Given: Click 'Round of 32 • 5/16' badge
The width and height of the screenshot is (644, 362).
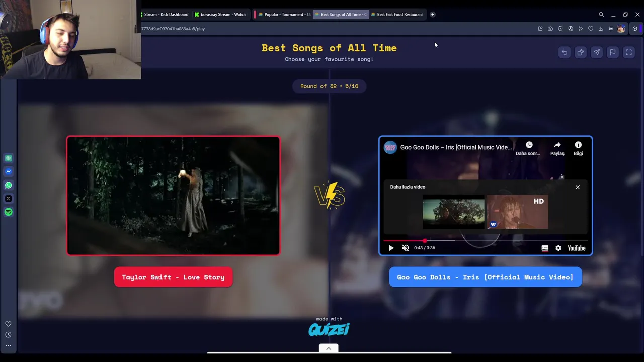Looking at the screenshot, I should pos(330,86).
